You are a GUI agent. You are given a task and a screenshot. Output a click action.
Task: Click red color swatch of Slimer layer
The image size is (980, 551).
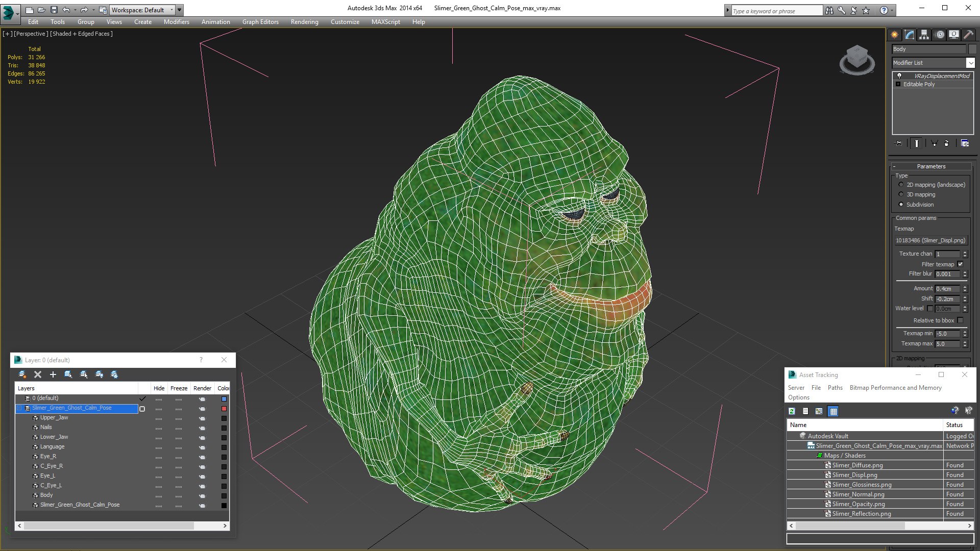click(x=224, y=409)
